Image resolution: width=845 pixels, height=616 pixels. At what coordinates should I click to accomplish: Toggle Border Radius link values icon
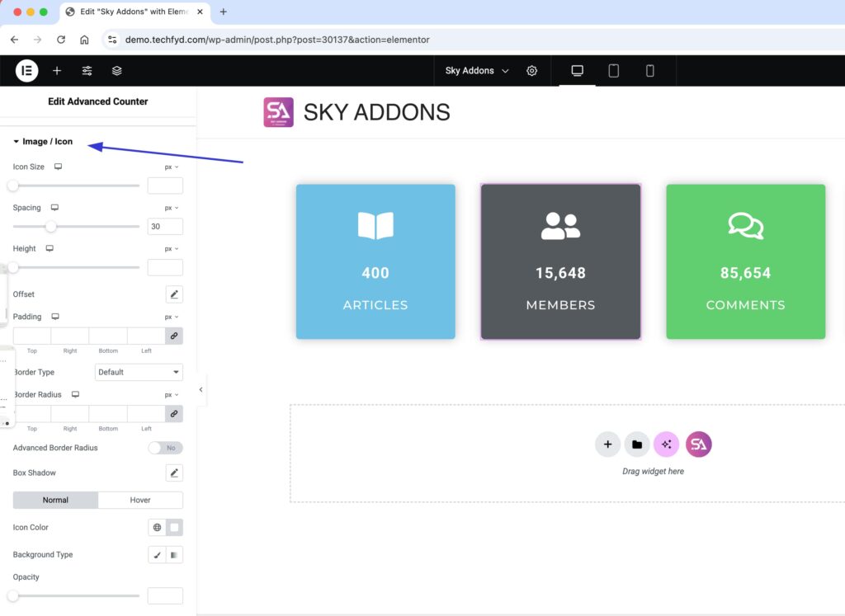(x=174, y=414)
